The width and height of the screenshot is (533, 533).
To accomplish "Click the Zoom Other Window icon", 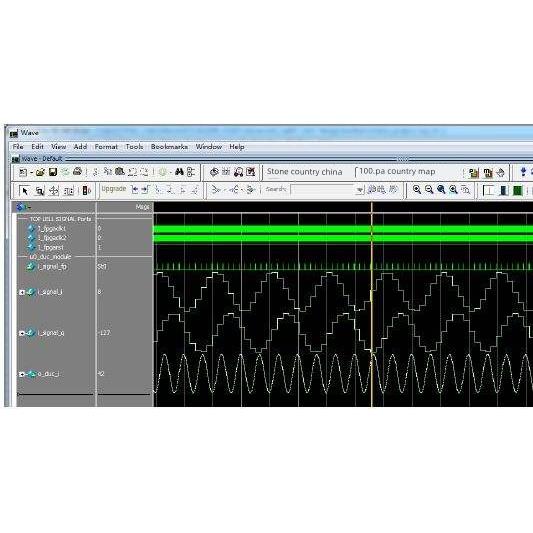I will [465, 190].
